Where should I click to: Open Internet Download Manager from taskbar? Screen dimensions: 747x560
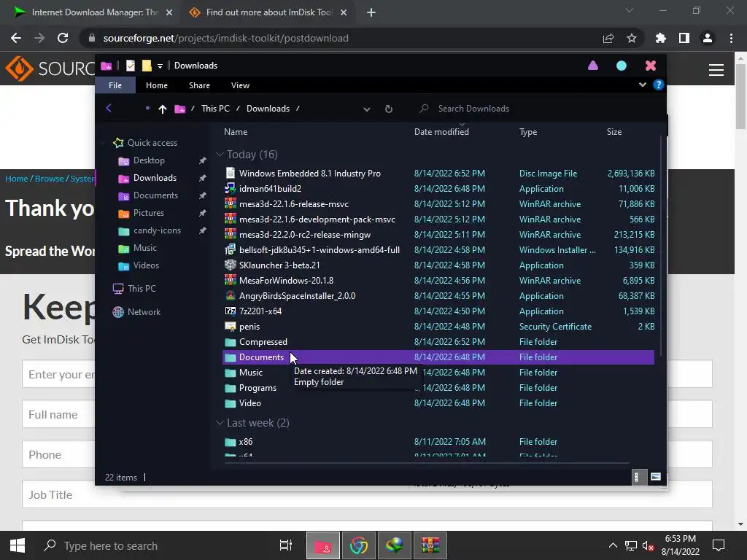[x=395, y=545]
